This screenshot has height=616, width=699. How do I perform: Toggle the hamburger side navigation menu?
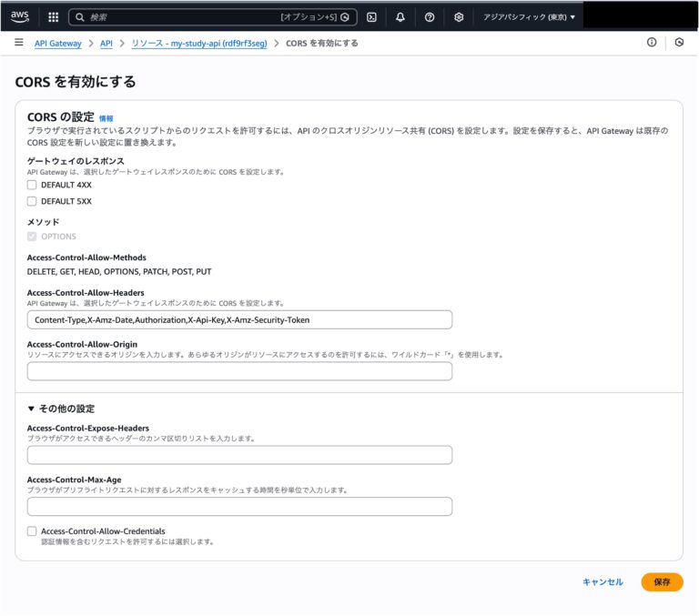click(x=18, y=43)
